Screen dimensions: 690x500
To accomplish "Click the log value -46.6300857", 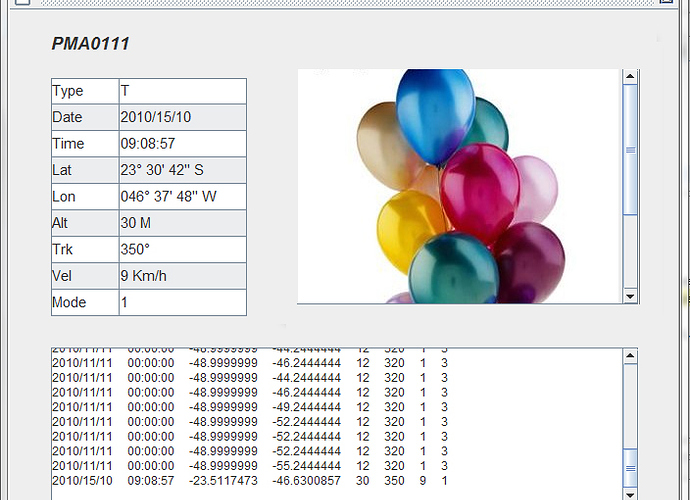I will pyautogui.click(x=306, y=481).
